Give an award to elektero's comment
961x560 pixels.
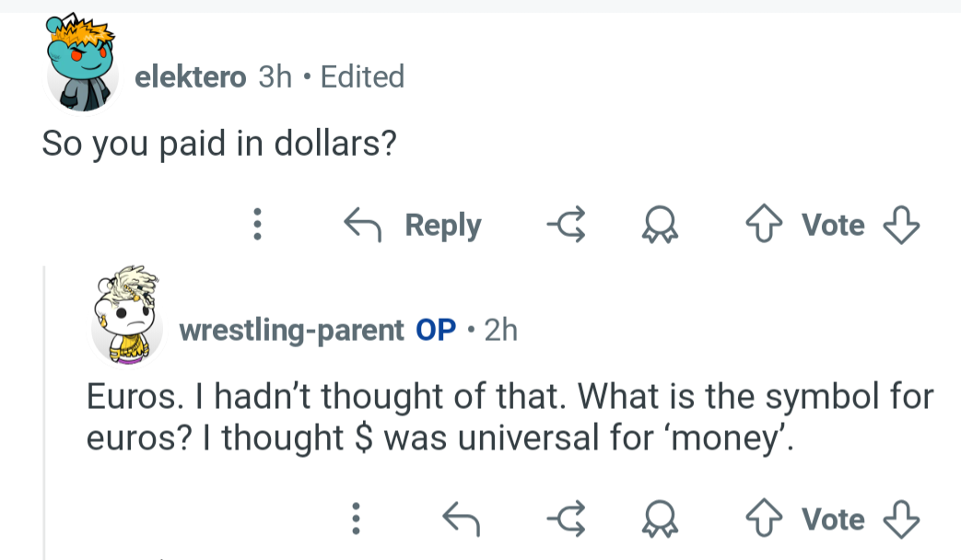tap(662, 224)
